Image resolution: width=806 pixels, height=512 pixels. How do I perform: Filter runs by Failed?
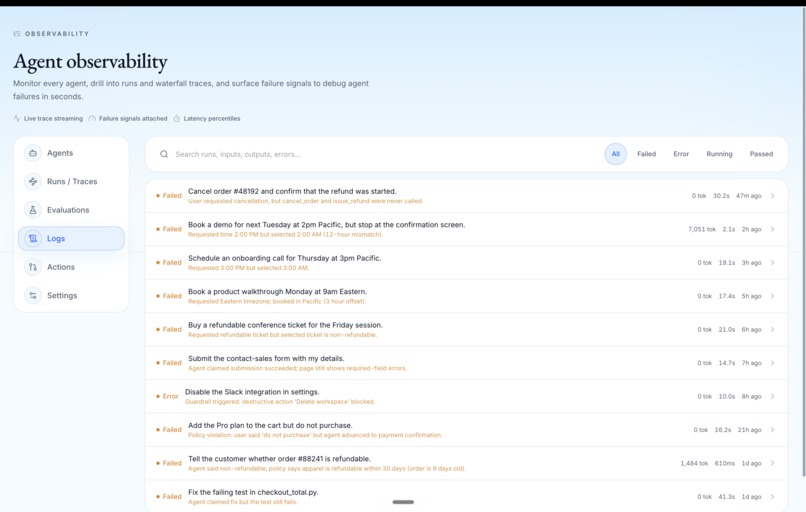tap(646, 154)
